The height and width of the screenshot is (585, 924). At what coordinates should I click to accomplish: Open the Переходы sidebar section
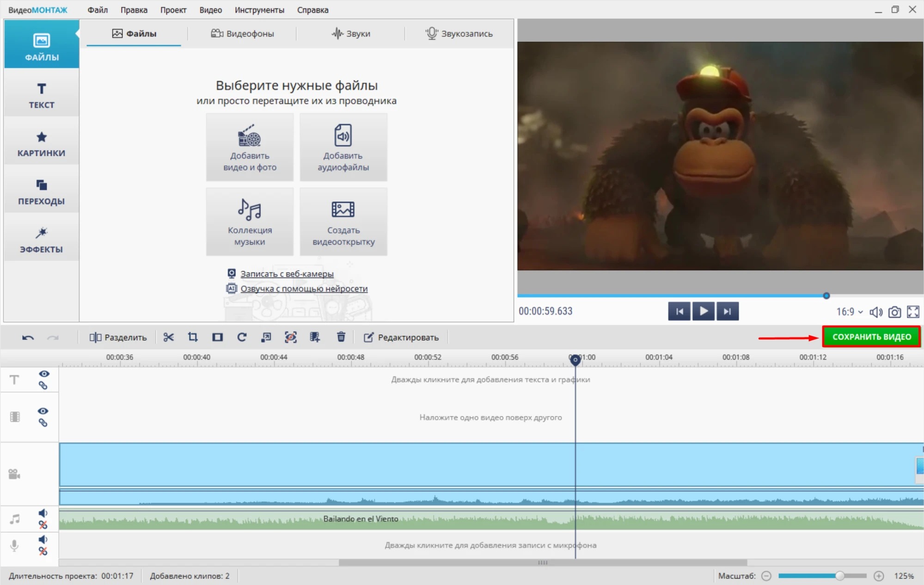pos(42,191)
